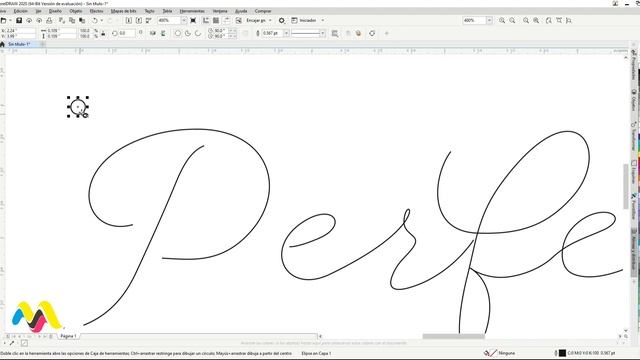Click the rotation angle input field
Image resolution: width=640 pixels, height=360 pixels.
[x=127, y=33]
